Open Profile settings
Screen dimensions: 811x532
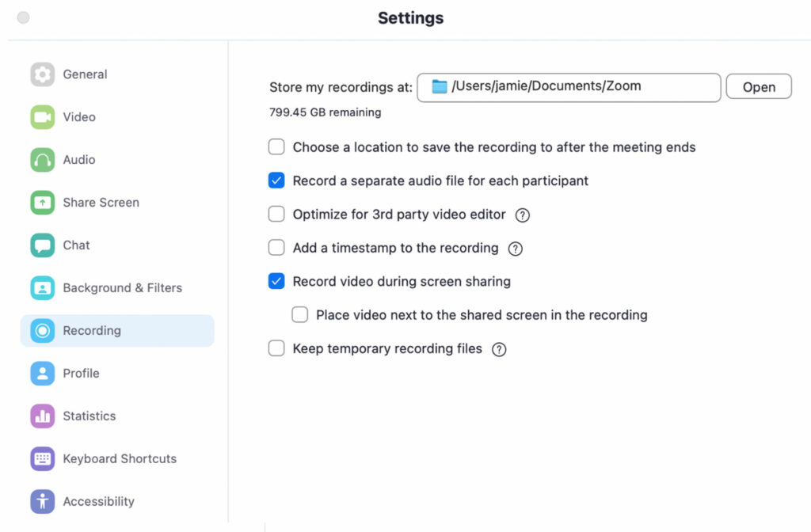[x=117, y=374]
